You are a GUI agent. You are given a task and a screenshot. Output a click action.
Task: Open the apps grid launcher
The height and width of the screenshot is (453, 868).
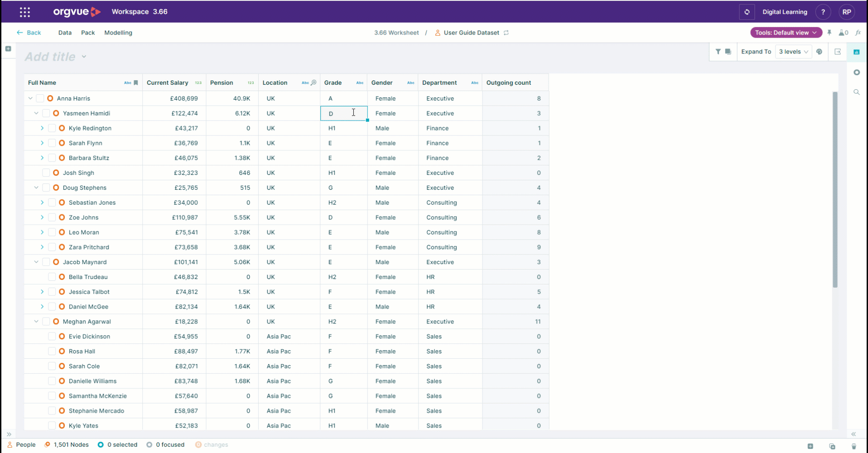pyautogui.click(x=25, y=12)
